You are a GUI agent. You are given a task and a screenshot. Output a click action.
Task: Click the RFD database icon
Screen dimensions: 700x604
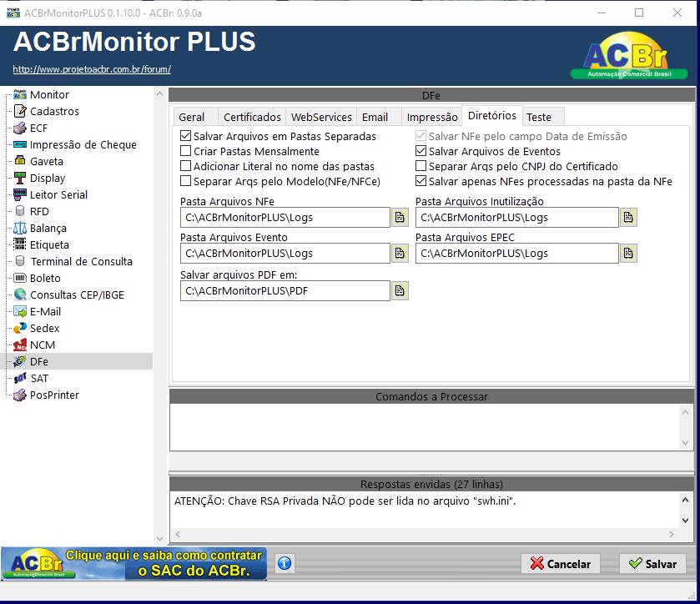20,211
